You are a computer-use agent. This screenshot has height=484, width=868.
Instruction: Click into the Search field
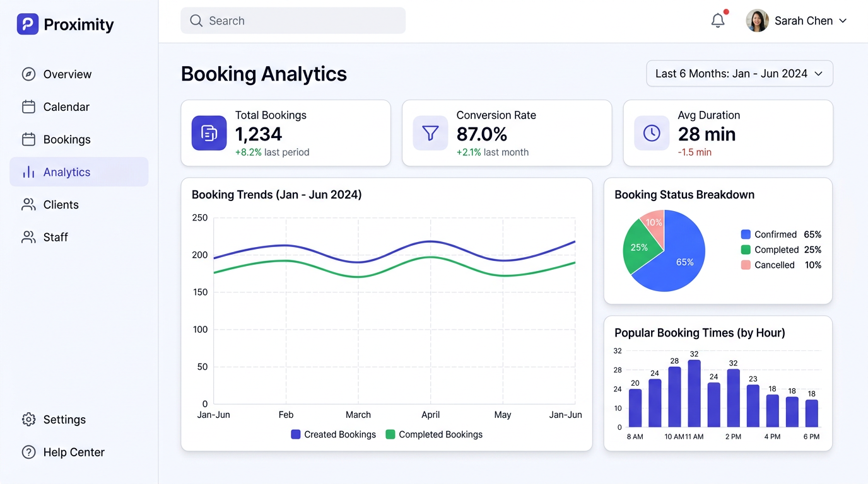[x=293, y=21]
